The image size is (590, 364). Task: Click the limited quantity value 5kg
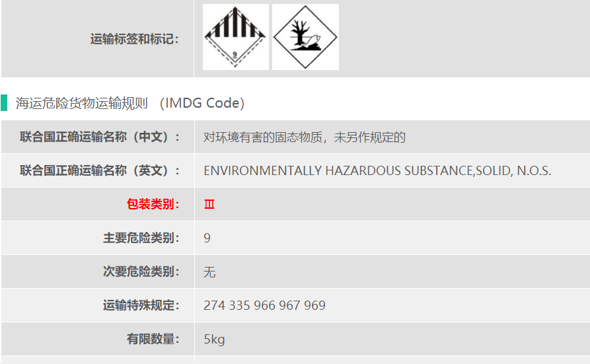coord(214,340)
